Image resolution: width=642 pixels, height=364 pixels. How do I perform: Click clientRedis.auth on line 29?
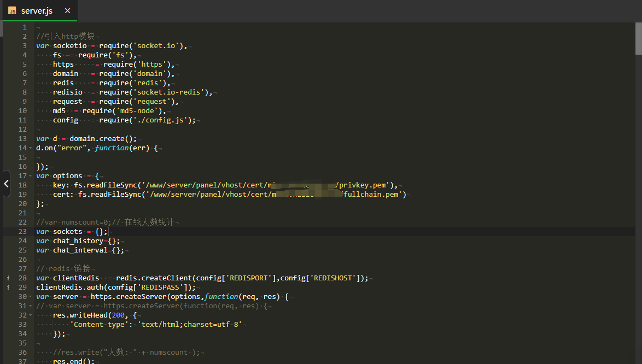tap(69, 287)
